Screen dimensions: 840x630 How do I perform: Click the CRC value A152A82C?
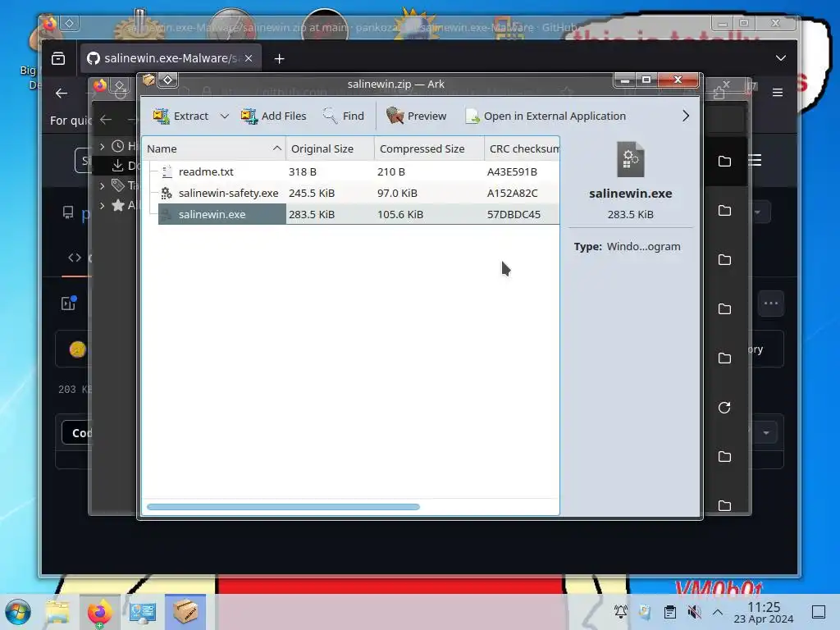[512, 193]
